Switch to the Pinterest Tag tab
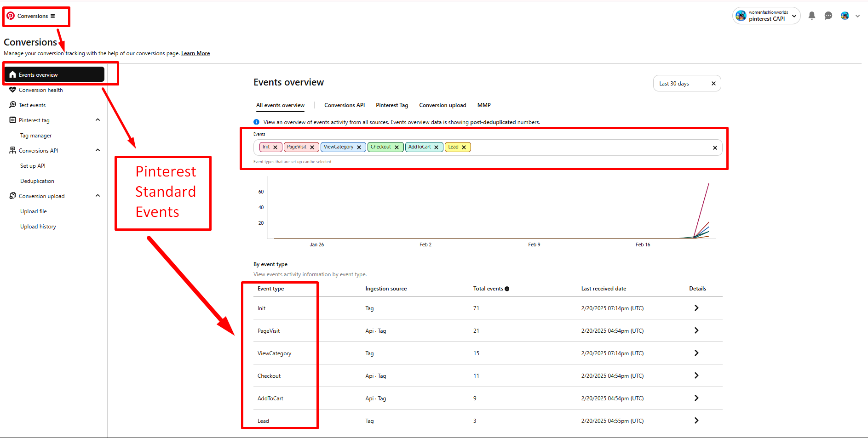 coord(392,105)
